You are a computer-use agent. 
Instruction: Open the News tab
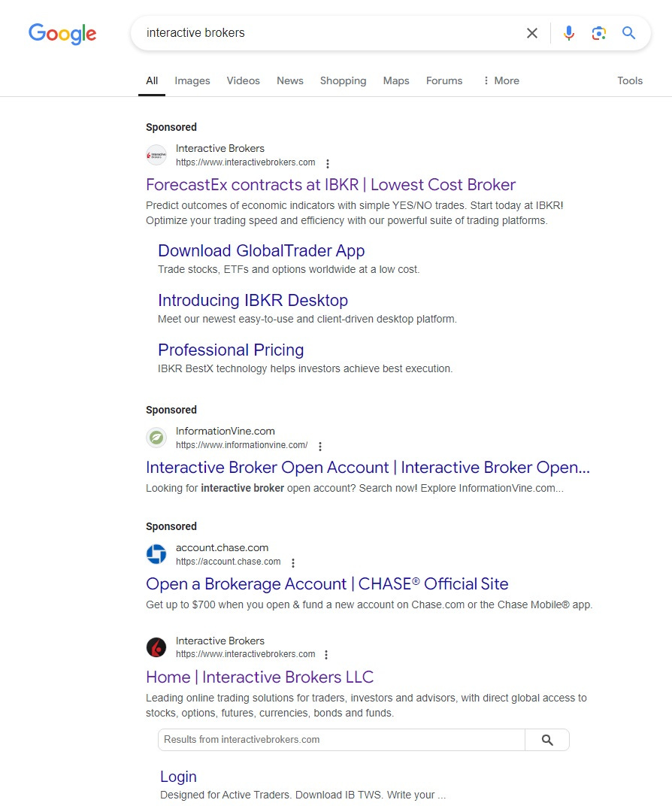point(290,80)
